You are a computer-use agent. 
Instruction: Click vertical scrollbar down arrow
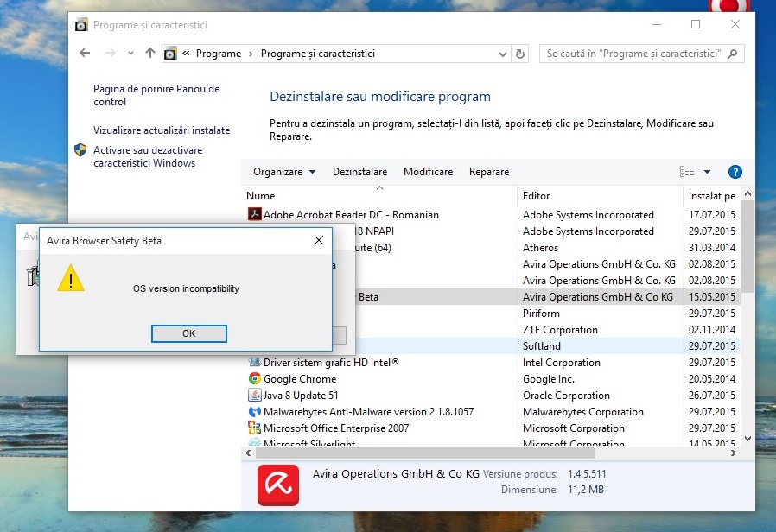[x=747, y=439]
